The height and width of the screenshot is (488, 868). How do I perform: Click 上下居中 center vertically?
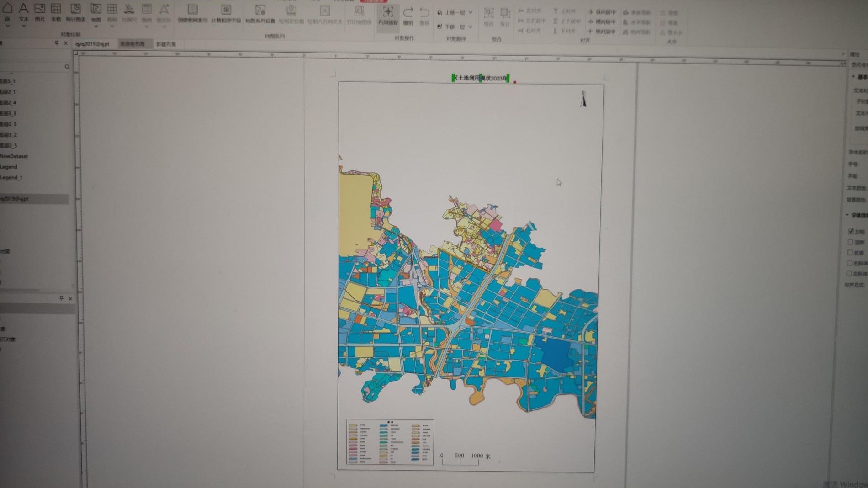(x=566, y=21)
